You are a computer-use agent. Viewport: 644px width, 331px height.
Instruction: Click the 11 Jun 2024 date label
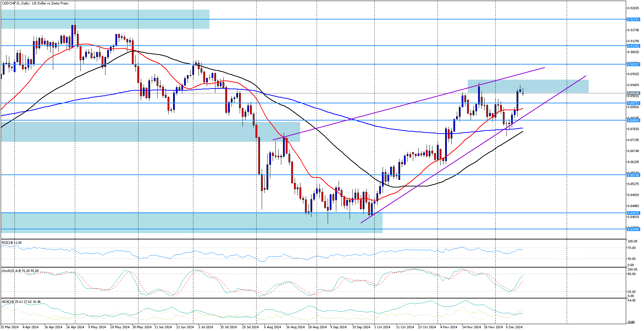coord(163,327)
